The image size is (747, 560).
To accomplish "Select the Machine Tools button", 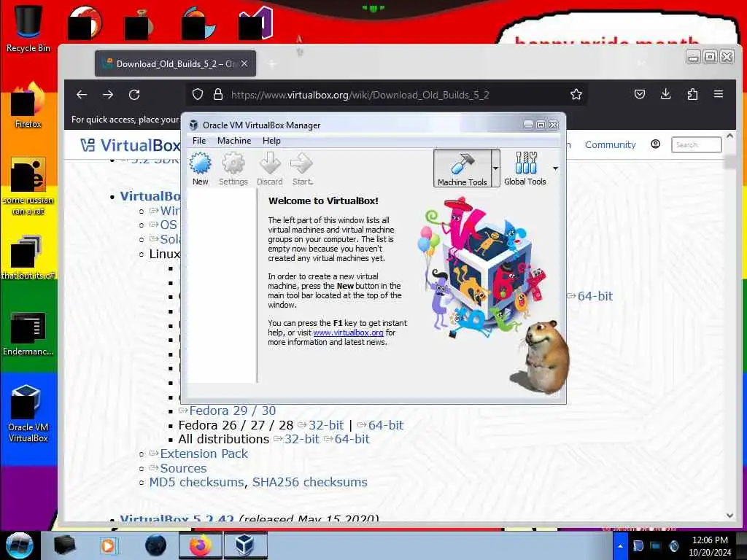I will 462,168.
